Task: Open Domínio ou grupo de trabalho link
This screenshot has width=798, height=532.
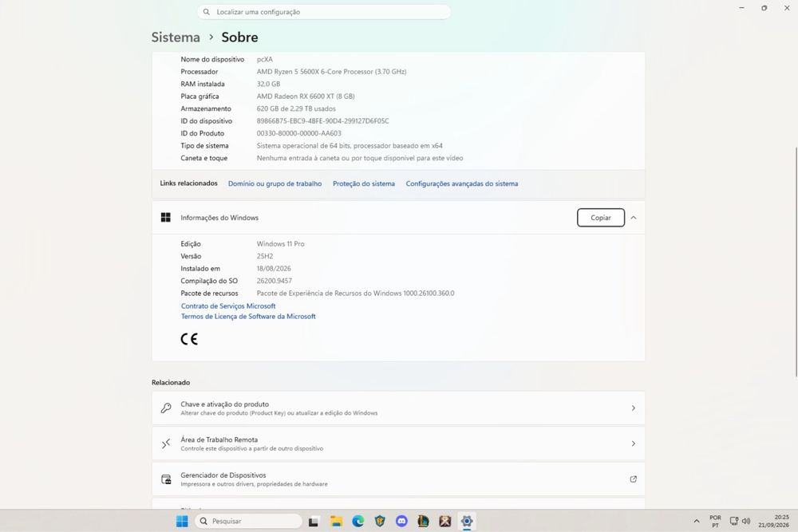Action: pyautogui.click(x=275, y=183)
